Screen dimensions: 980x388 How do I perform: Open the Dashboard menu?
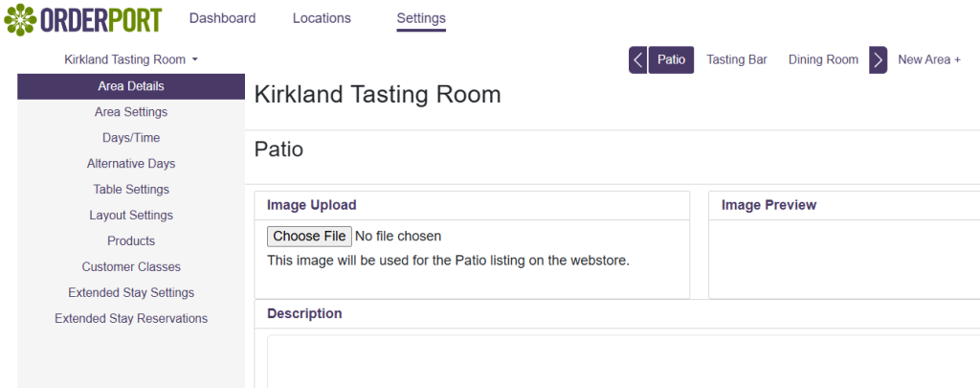(222, 18)
